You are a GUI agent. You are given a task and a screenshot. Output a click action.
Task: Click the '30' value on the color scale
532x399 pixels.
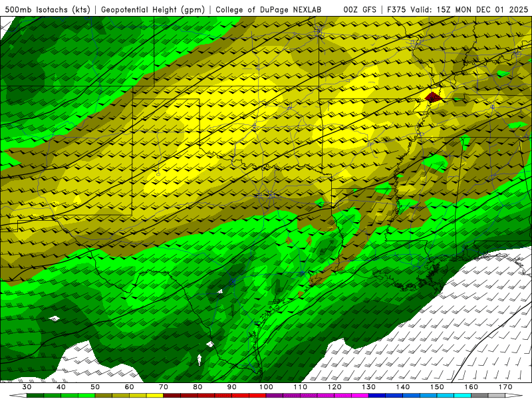click(x=27, y=387)
